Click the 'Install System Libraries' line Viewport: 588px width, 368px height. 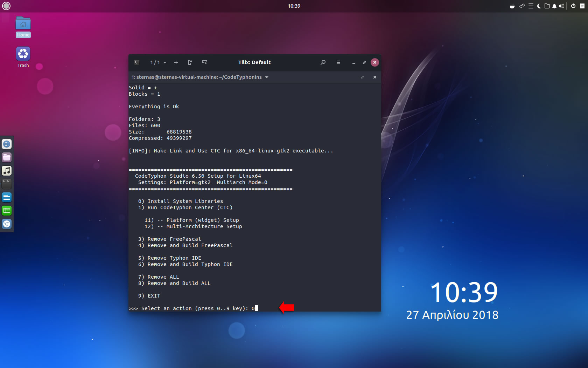[181, 201]
